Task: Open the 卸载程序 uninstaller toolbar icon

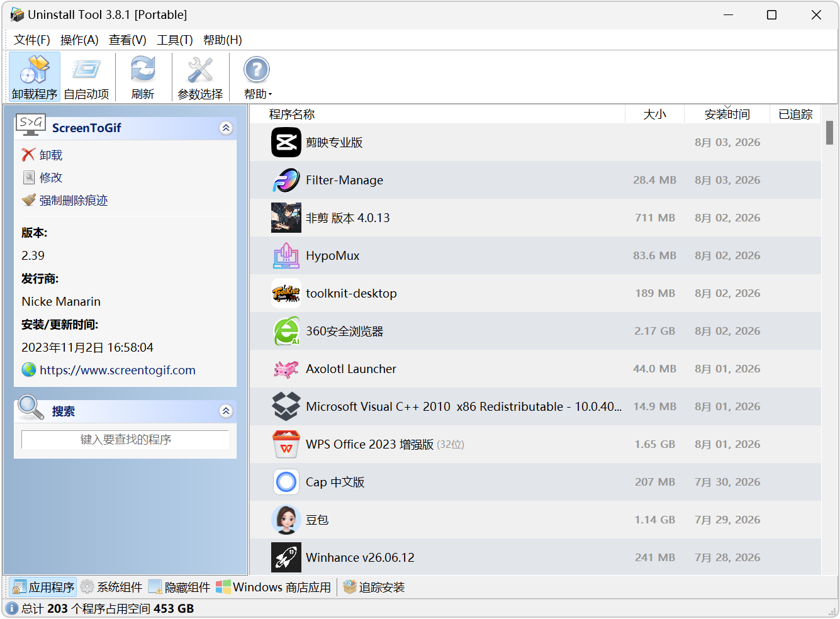Action: pyautogui.click(x=35, y=77)
